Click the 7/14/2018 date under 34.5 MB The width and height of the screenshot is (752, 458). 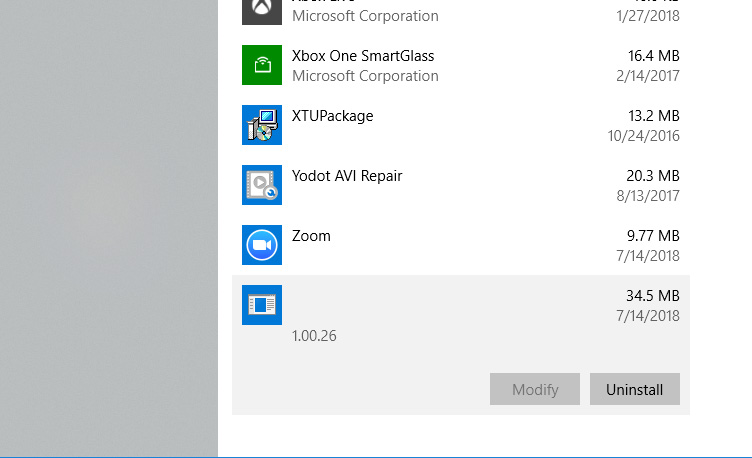648,316
